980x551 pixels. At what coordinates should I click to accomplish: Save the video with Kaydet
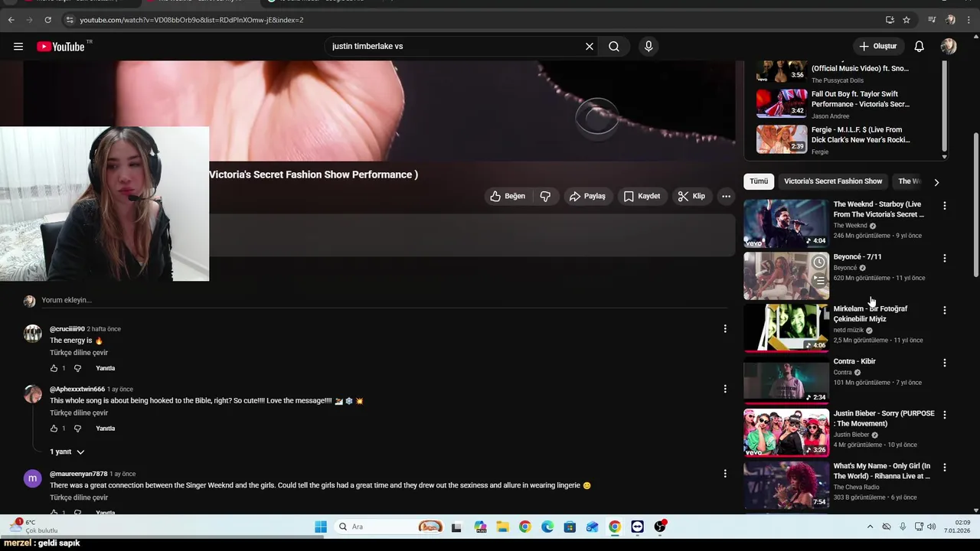pyautogui.click(x=642, y=197)
